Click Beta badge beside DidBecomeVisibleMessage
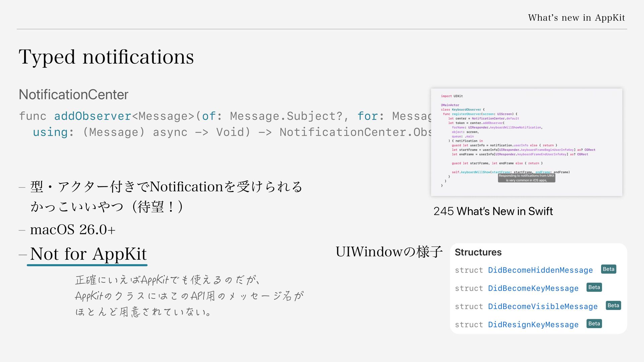This screenshot has height=362, width=644. pos(613,305)
